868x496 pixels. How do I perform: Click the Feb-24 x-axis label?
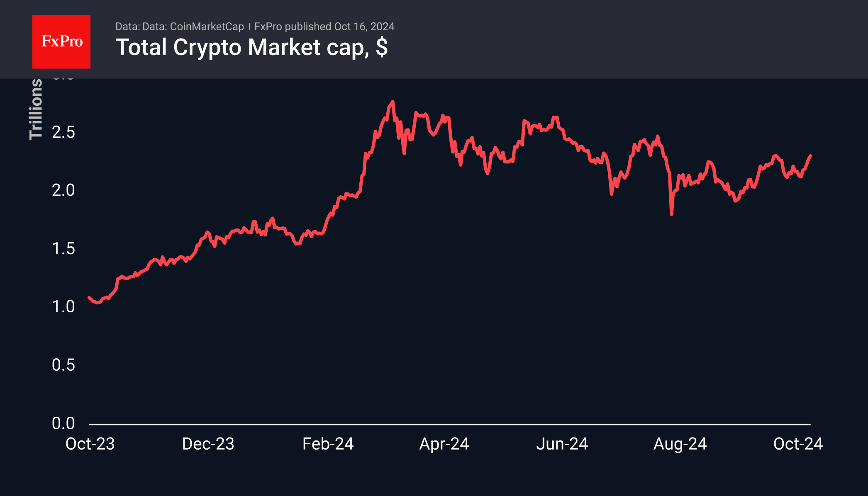point(328,444)
